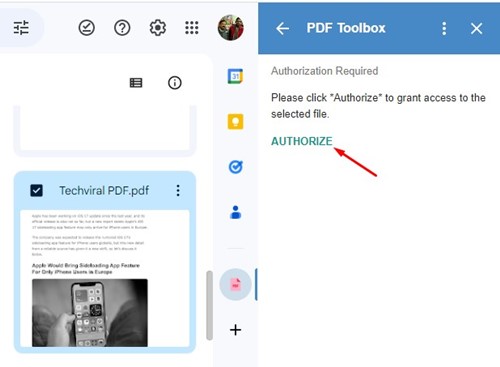
Task: Open the offline ready status icon
Action: 87,28
